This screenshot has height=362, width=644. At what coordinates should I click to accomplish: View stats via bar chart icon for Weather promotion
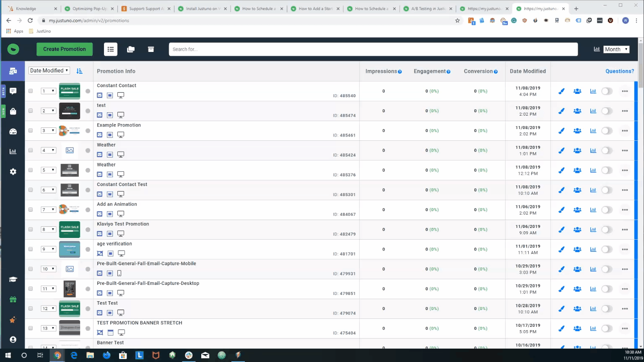coord(592,150)
